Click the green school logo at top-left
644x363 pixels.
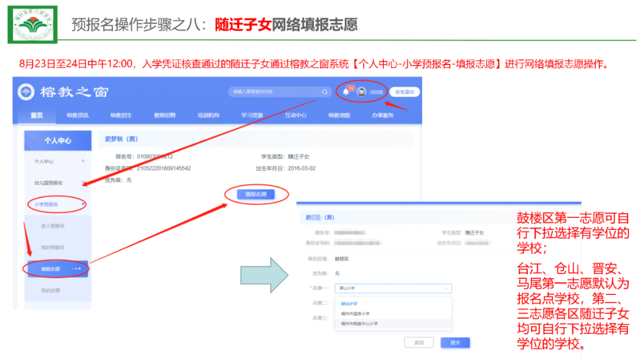point(32,24)
